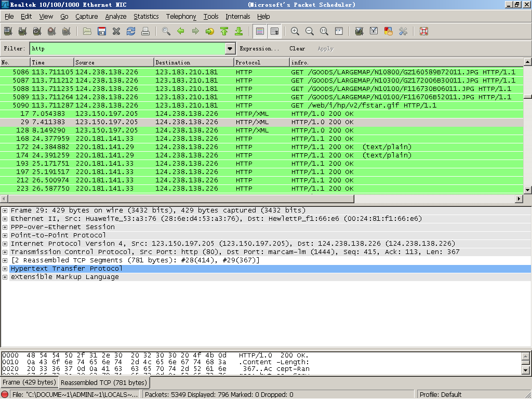Viewport: 532px width, 399px height.
Task: Open a capture file folder icon
Action: (87, 31)
